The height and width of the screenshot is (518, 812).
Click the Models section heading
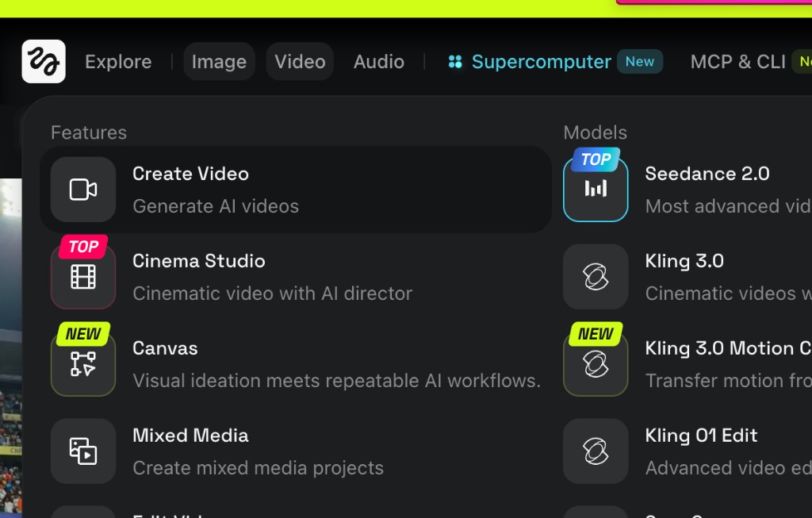tap(595, 132)
